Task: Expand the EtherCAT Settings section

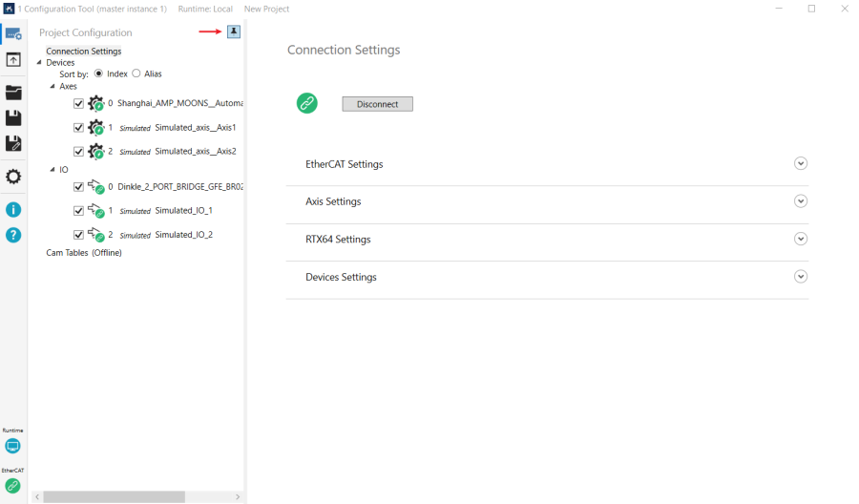Action: (x=801, y=163)
